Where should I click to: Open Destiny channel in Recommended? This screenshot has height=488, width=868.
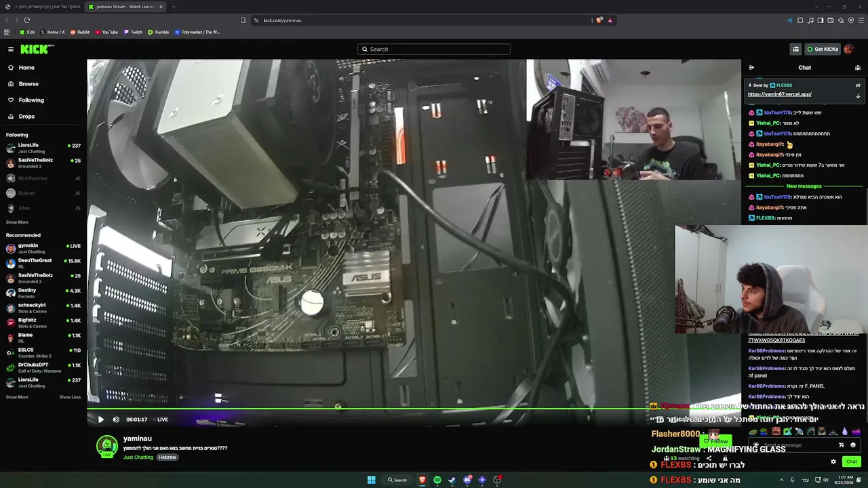43,293
